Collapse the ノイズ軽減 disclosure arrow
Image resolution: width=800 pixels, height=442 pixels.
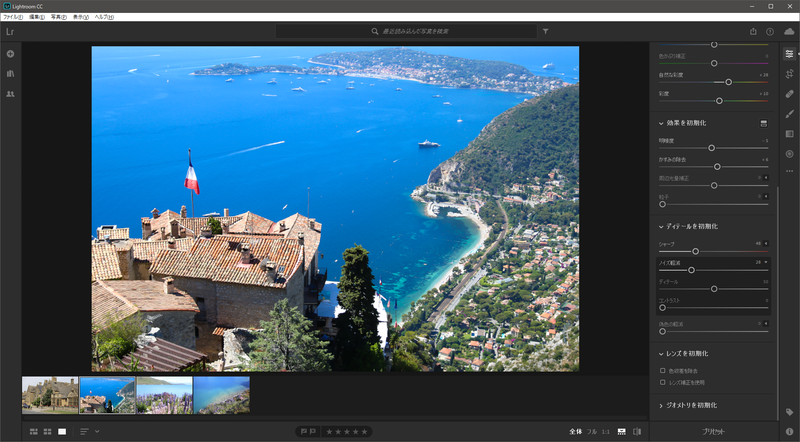point(766,262)
